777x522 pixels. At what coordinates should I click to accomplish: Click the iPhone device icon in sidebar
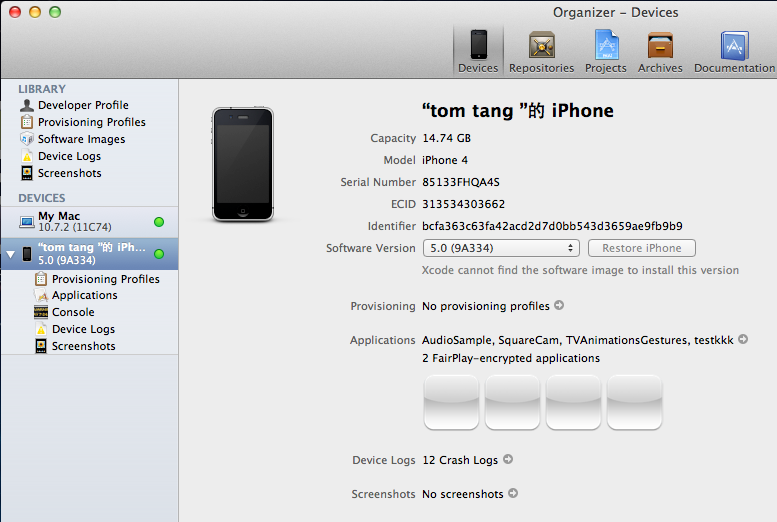[27, 254]
